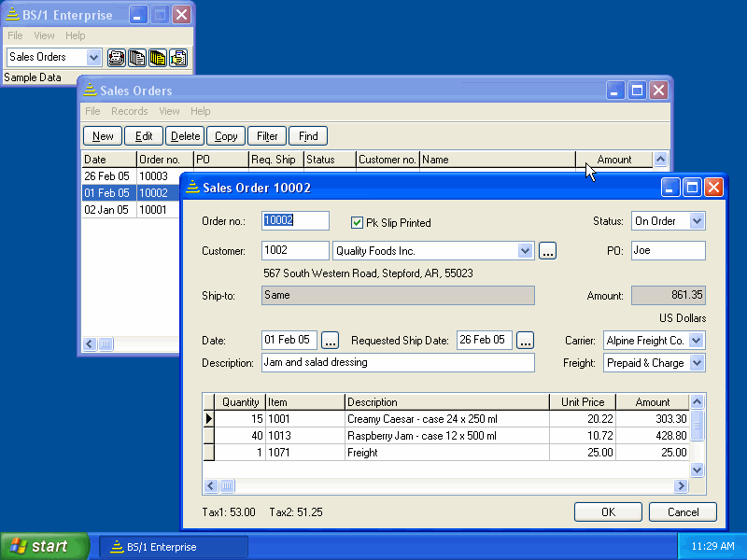747x560 pixels.
Task: Click line items scroll up arrow
Action: 697,402
